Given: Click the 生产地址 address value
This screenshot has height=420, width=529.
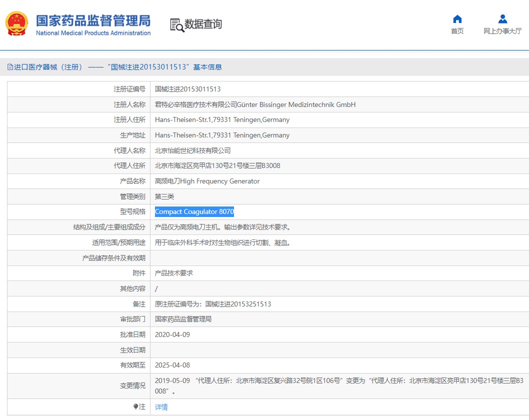Looking at the screenshot, I should (222, 135).
